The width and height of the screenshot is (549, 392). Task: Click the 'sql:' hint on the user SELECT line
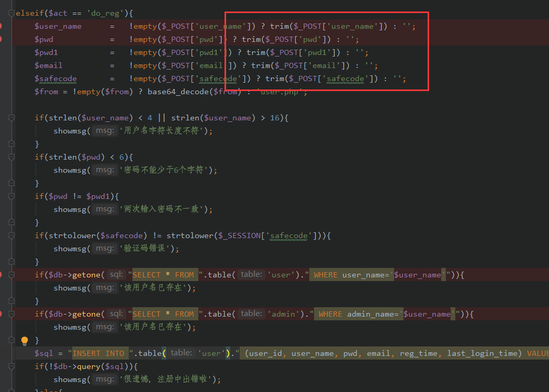[x=116, y=275]
